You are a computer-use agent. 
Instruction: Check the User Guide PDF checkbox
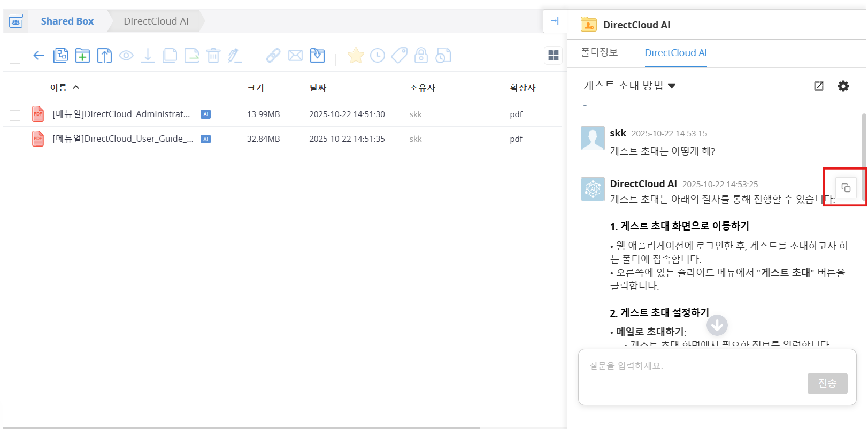pyautogui.click(x=15, y=140)
